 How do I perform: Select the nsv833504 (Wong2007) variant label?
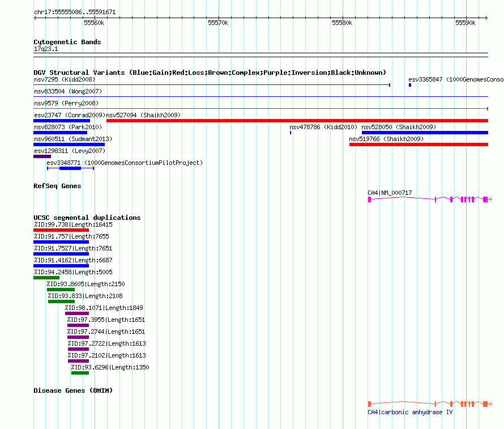point(68,91)
